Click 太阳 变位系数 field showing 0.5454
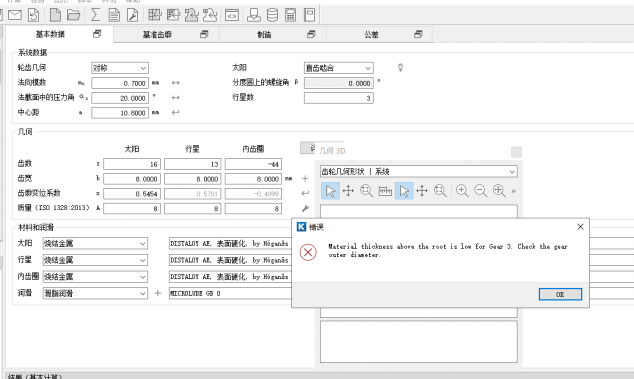The image size is (634, 379). [132, 194]
